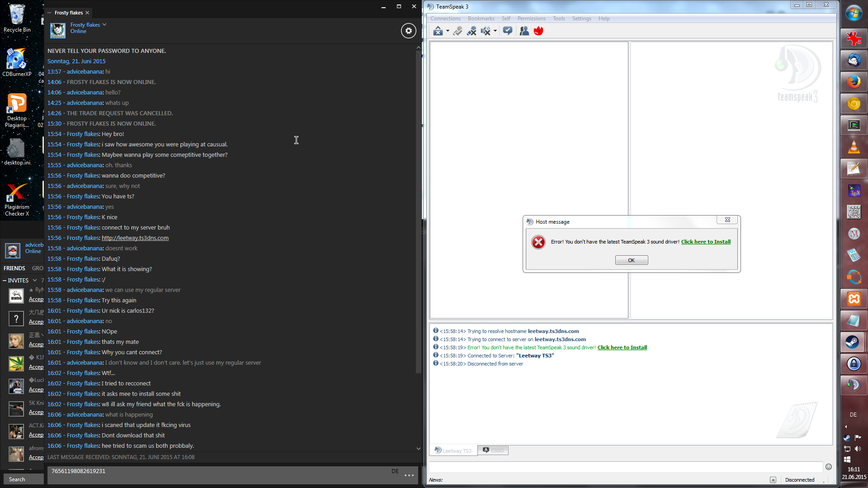Toggle mute speakers in TeamSpeak toolbar

486,31
